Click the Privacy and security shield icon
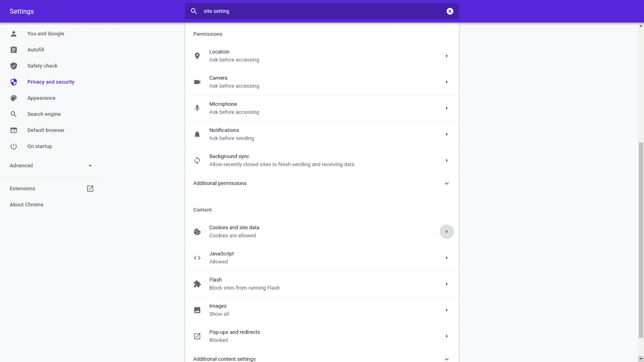Image resolution: width=644 pixels, height=362 pixels. (14, 82)
